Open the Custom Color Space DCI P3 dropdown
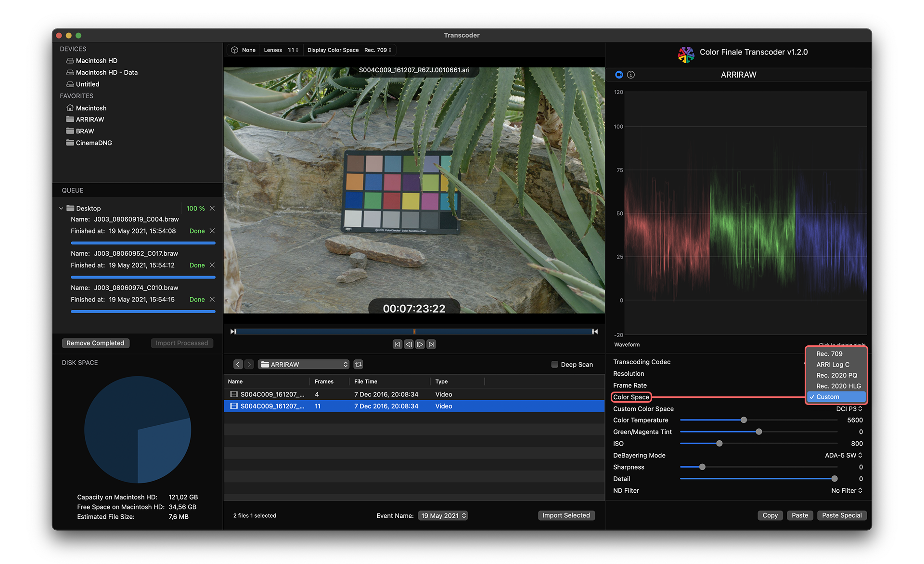 [849, 409]
